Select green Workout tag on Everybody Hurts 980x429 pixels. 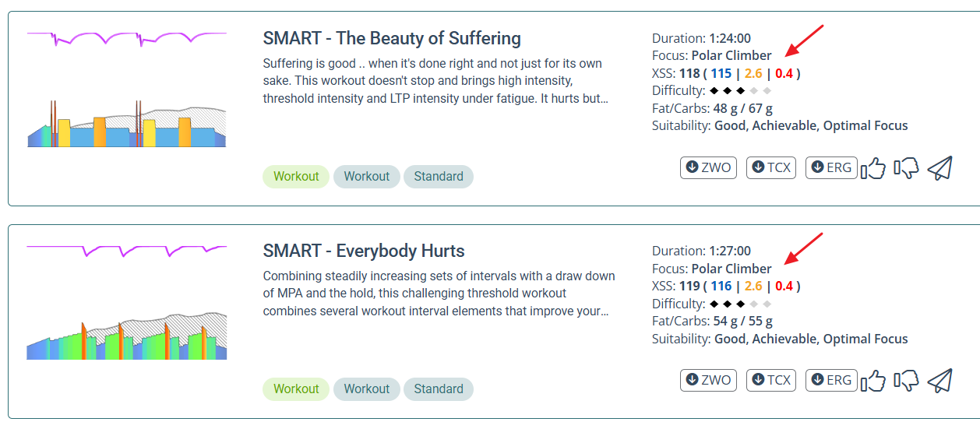click(296, 389)
